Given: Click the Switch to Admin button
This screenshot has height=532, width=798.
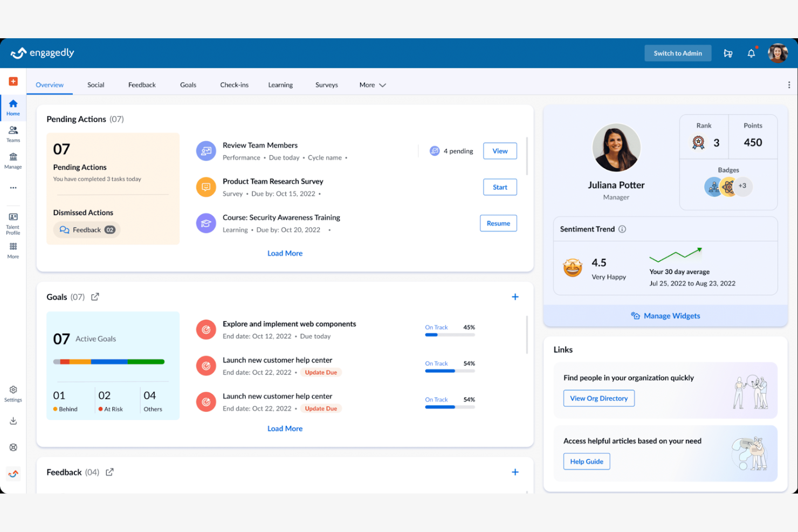Looking at the screenshot, I should [678, 53].
